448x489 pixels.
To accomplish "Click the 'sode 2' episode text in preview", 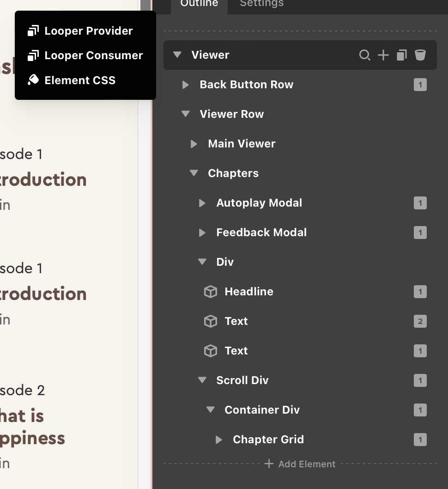I will pos(23,391).
